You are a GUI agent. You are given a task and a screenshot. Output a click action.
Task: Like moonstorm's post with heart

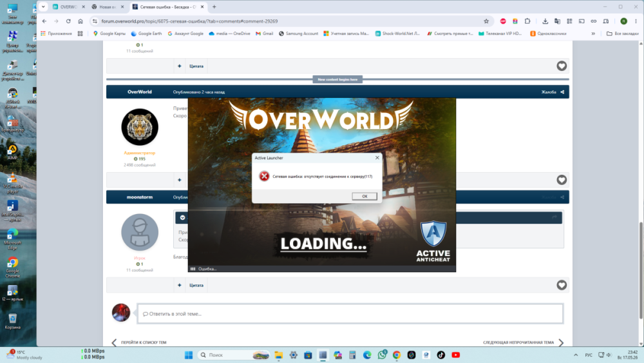pos(562,285)
